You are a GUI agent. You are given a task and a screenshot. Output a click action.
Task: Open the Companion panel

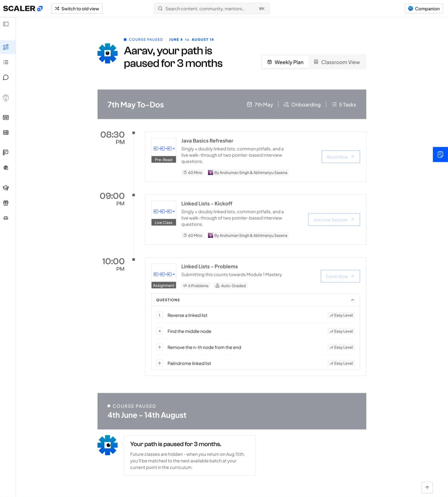pos(424,9)
